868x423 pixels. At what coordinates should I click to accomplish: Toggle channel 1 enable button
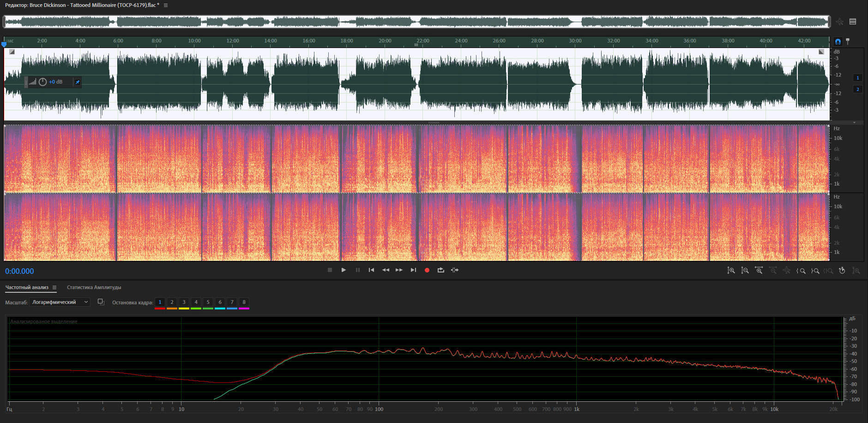tap(857, 78)
